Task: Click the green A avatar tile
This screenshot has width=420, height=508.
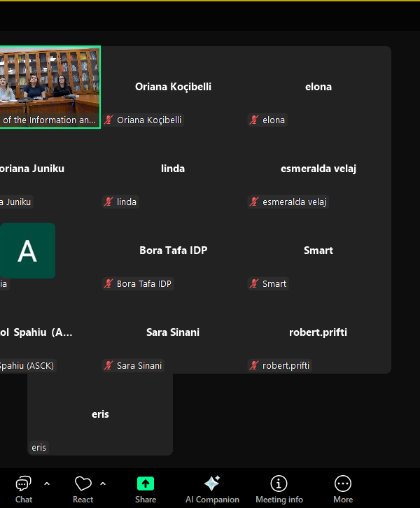Action: tap(27, 251)
